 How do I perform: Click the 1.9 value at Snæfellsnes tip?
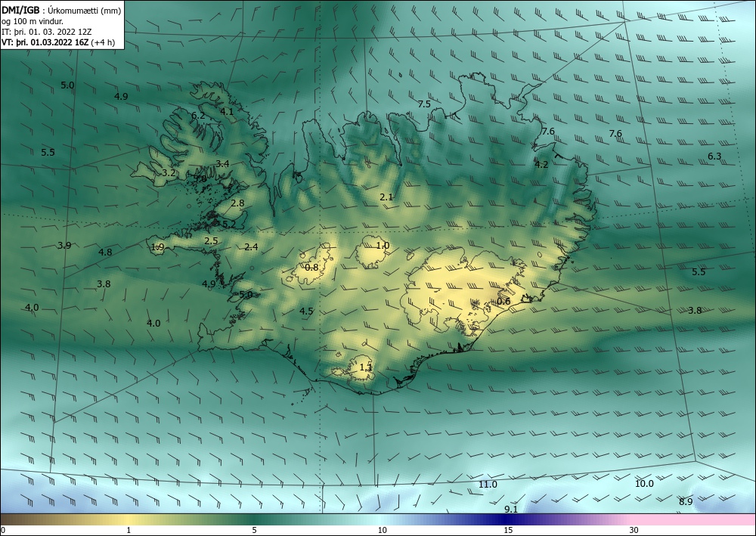click(x=158, y=247)
